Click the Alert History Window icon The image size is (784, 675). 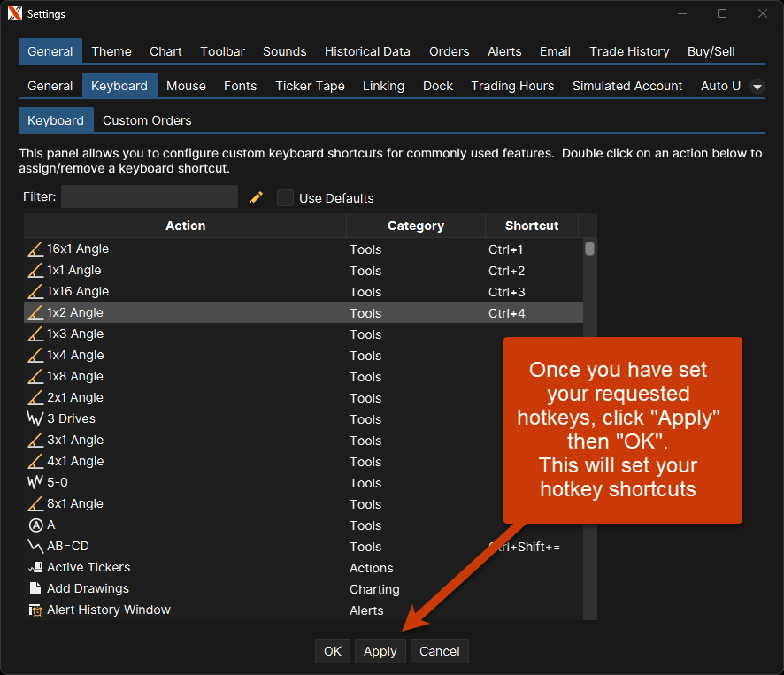coord(35,610)
